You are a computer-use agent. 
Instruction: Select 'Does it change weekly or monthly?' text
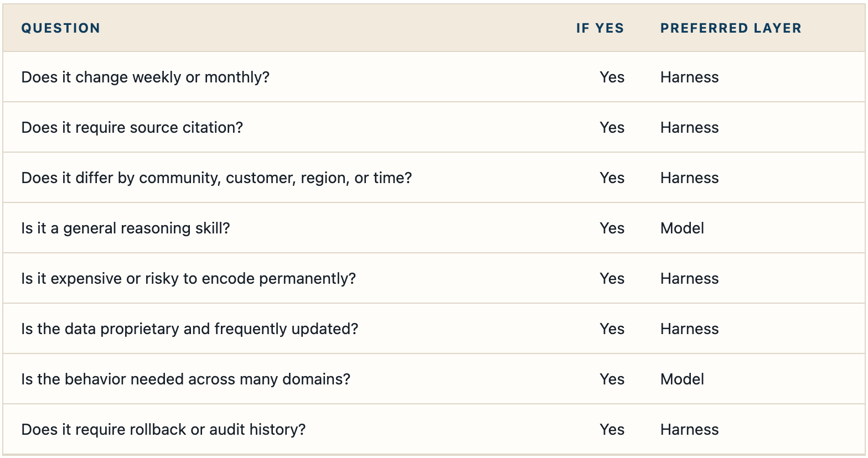(x=145, y=77)
